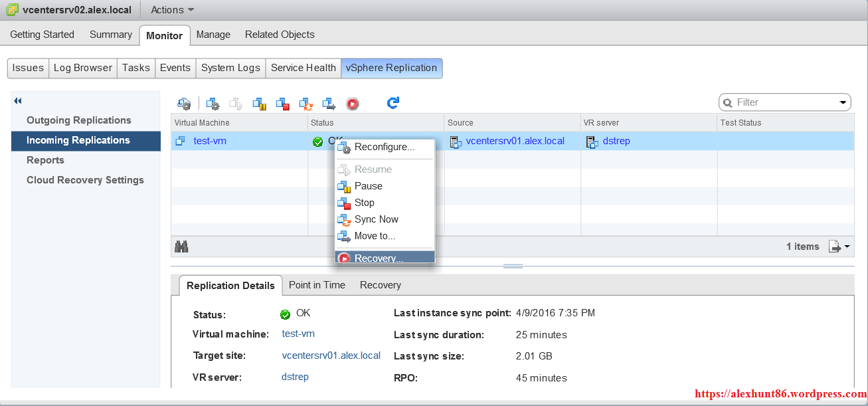Open the vcentersrv01.alex.local source link
This screenshot has width=868, height=406.
tap(515, 141)
